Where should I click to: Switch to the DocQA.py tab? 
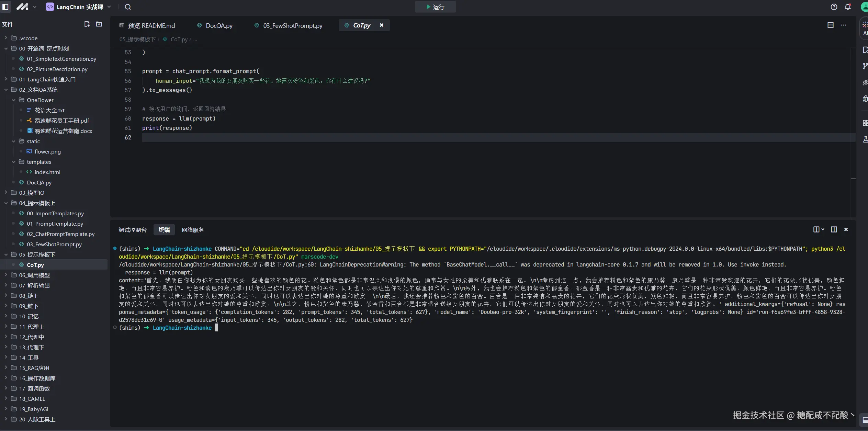pos(219,25)
